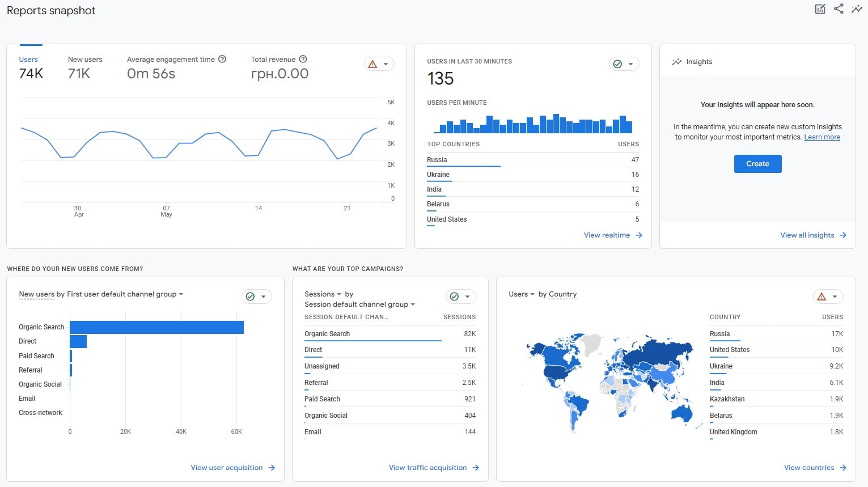Screen dimensions: 868x487
Task: Open the Country dimension dropdown on the map card
Action: click(562, 294)
